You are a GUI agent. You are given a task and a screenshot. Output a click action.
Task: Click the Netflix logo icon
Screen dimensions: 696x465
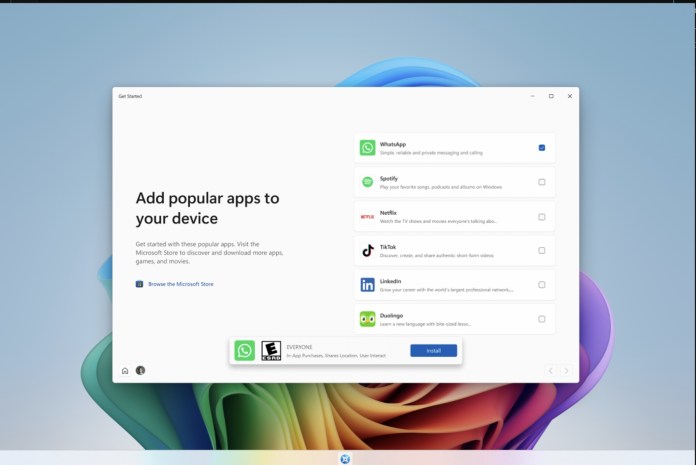(368, 217)
